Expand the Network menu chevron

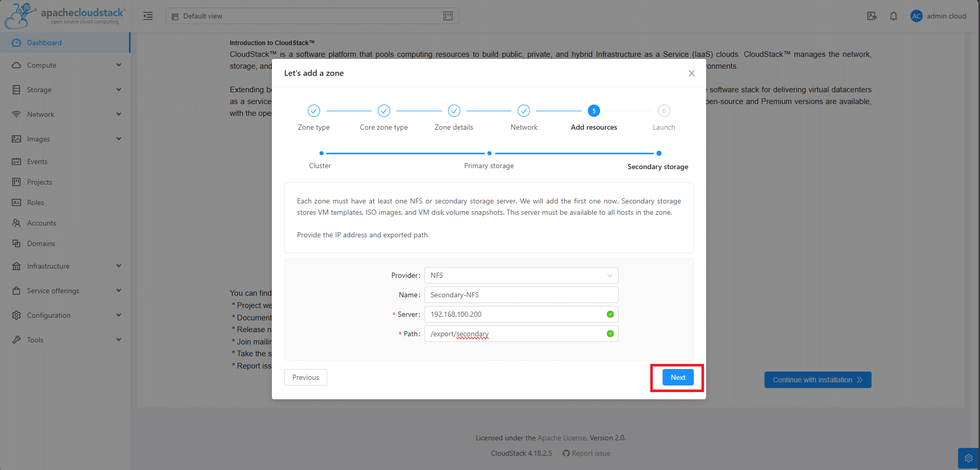(119, 114)
